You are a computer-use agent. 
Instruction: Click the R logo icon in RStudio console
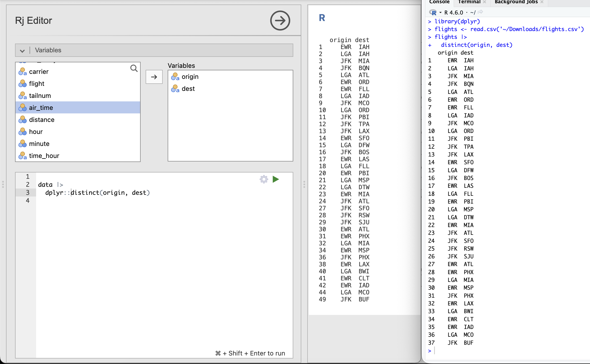pyautogui.click(x=433, y=12)
